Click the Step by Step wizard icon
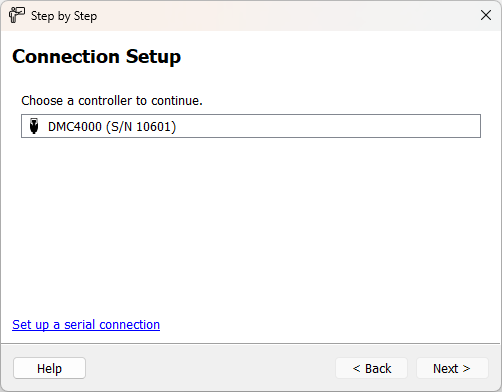502x392 pixels. point(17,15)
